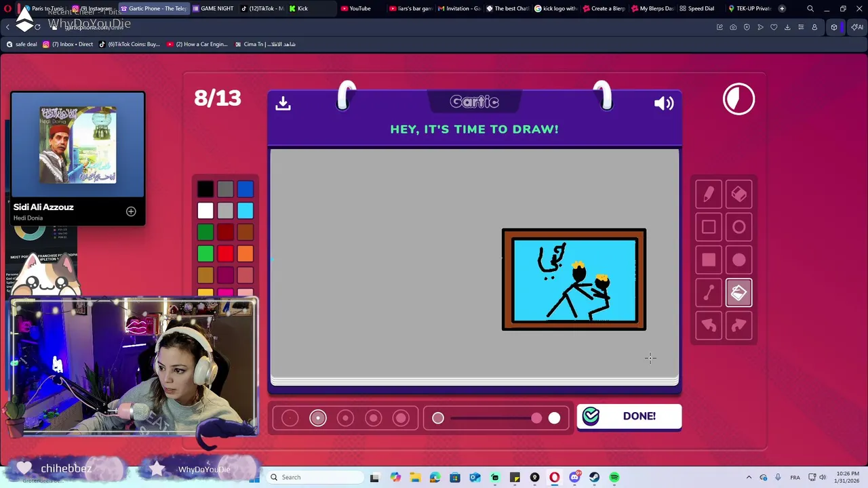Pick the second brush size
Screen dimensions: 868x488
point(318,418)
